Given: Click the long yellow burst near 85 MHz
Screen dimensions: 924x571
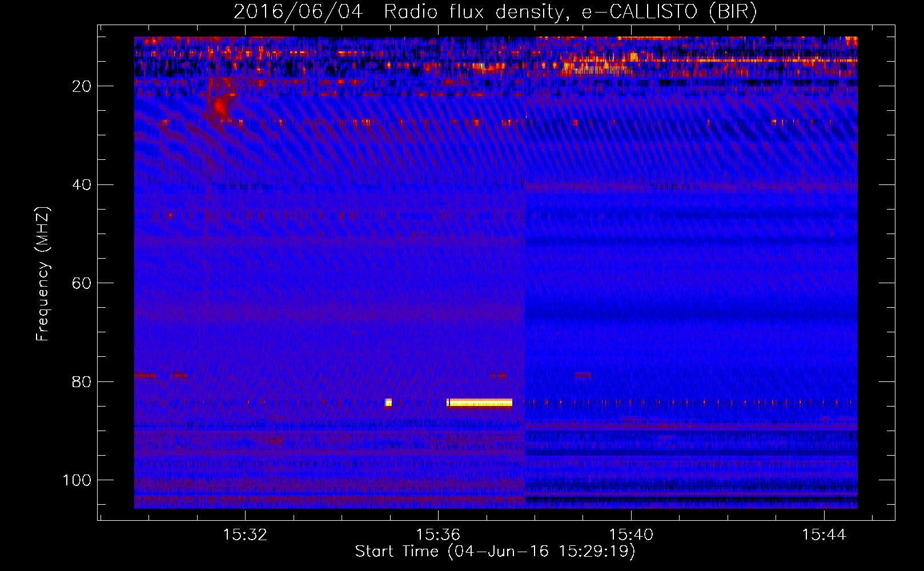Looking at the screenshot, I should point(479,403).
